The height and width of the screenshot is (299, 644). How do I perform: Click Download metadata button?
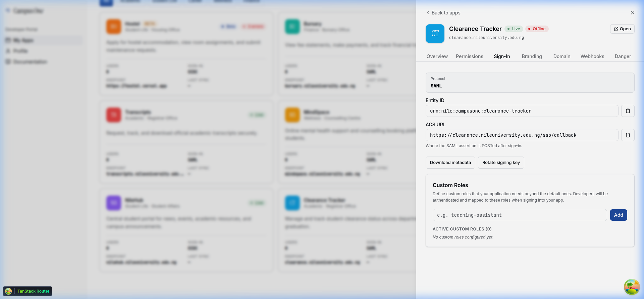(450, 163)
